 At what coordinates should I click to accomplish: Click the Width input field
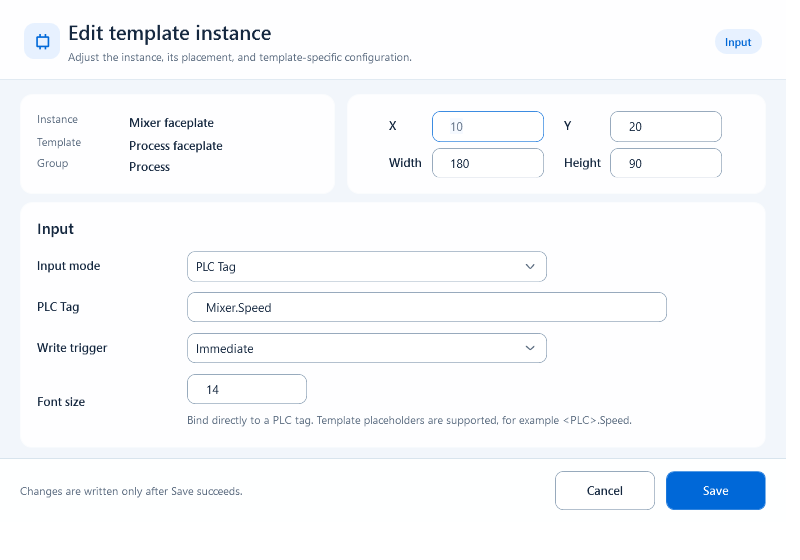[487, 163]
